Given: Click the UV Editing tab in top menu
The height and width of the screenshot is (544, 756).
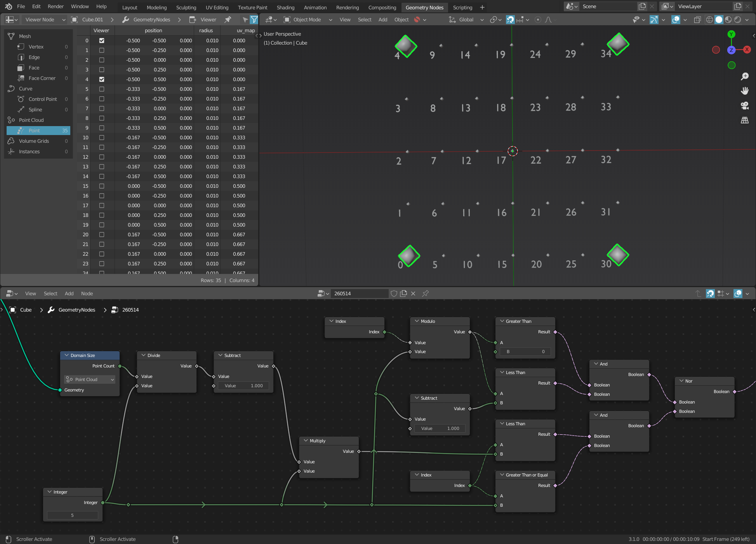Looking at the screenshot, I should tap(216, 7).
